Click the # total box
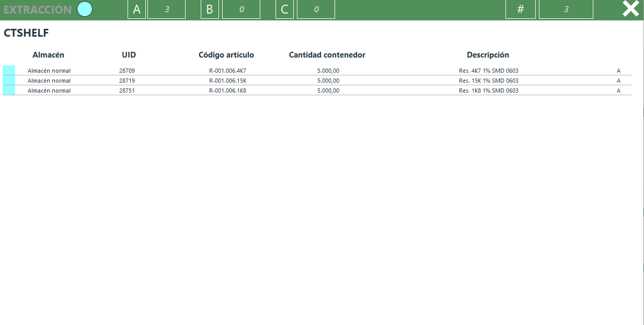Viewport: 644px width, 325px height. coord(520,9)
